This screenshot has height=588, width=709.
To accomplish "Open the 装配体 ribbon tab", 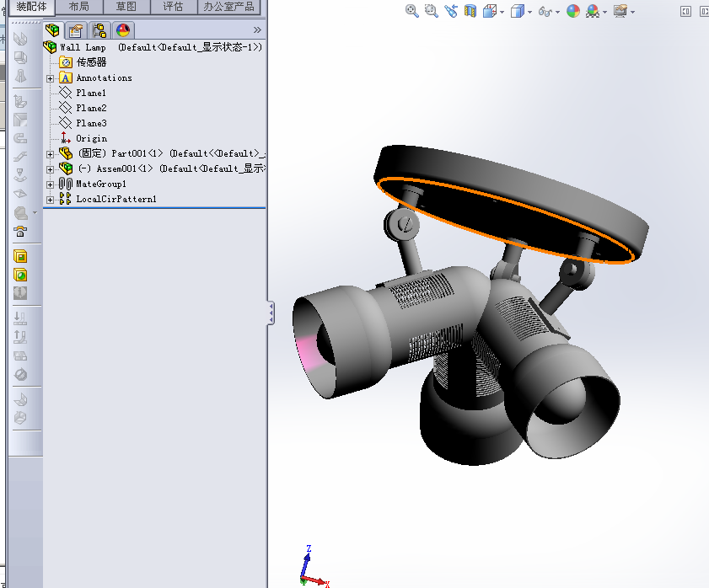I will (32, 7).
